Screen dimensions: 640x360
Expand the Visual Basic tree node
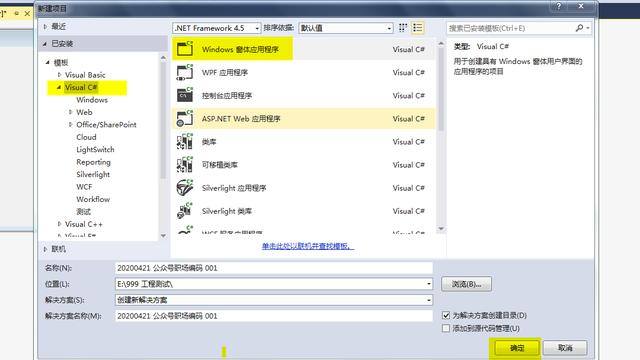[60, 75]
